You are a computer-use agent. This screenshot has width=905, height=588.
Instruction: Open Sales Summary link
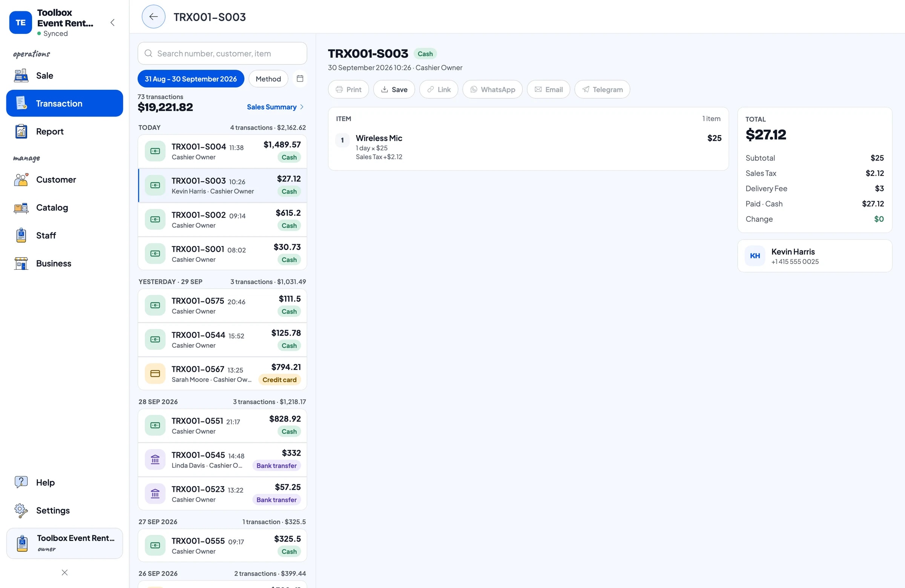275,107
